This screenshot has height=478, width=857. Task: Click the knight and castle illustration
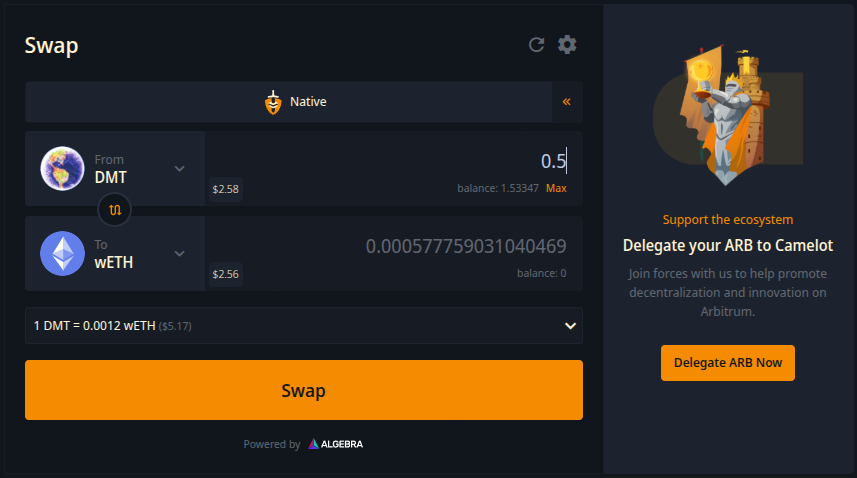pos(727,116)
